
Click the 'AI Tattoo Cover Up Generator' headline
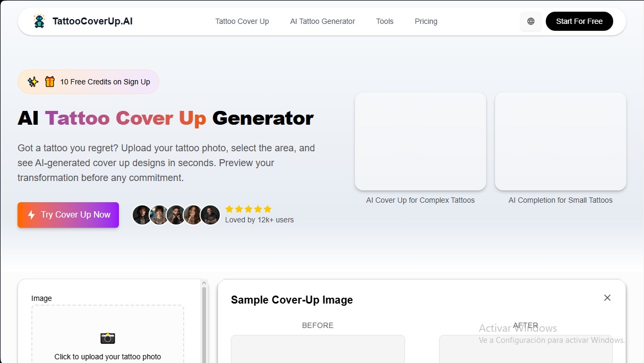point(166,118)
